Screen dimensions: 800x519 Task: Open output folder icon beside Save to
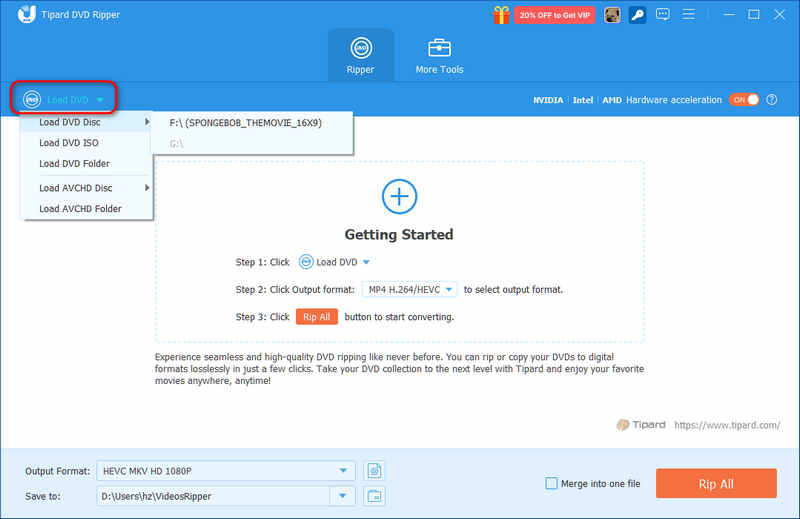pos(374,496)
